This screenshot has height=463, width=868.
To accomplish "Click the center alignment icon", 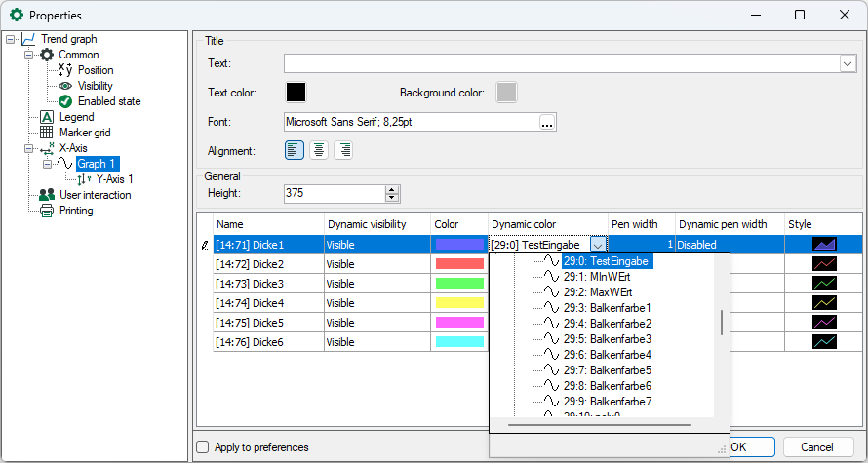I will (319, 150).
